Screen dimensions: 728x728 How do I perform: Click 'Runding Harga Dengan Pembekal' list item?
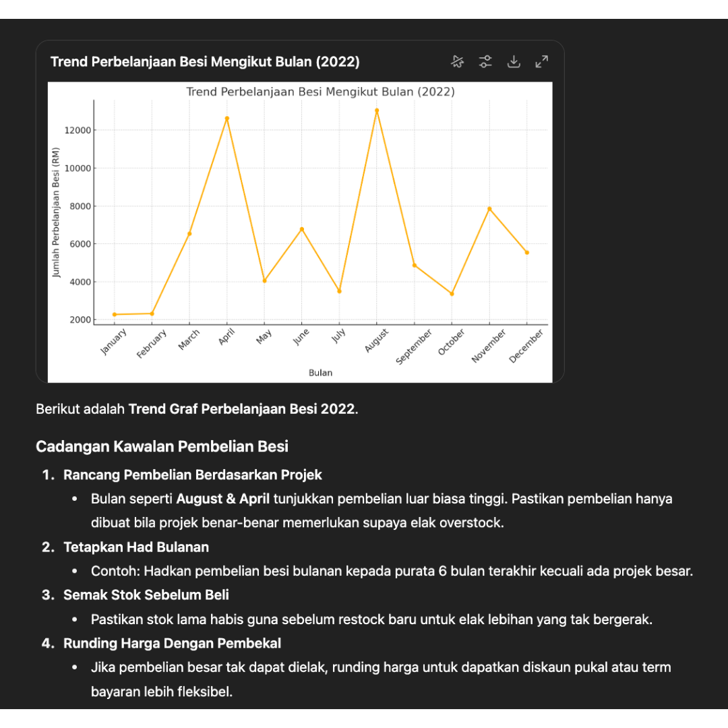point(172,643)
